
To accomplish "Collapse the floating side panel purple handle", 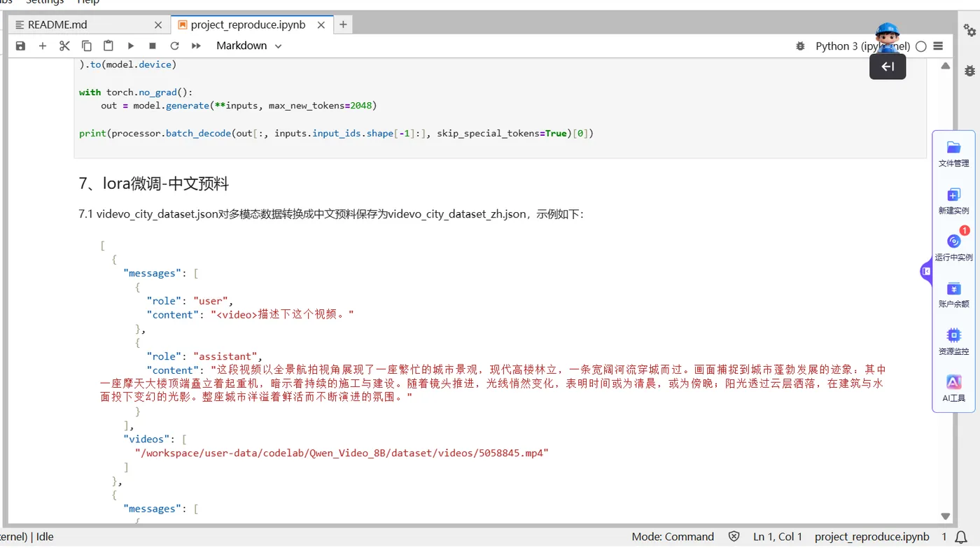I will (x=926, y=271).
